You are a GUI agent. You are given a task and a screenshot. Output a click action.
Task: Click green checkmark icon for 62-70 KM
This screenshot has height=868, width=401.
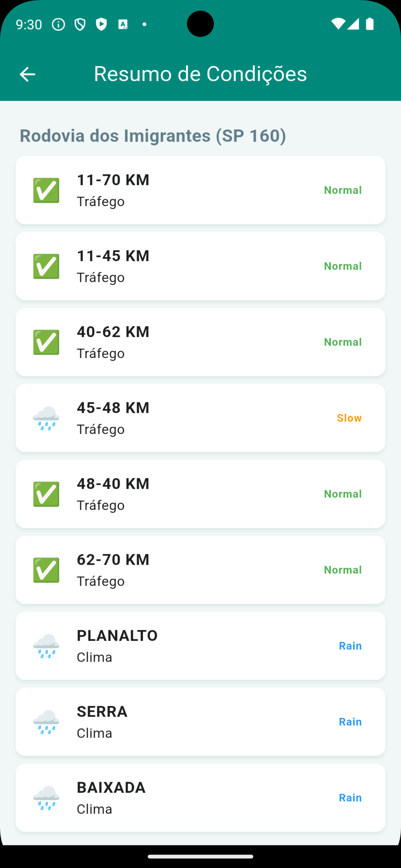[46, 570]
